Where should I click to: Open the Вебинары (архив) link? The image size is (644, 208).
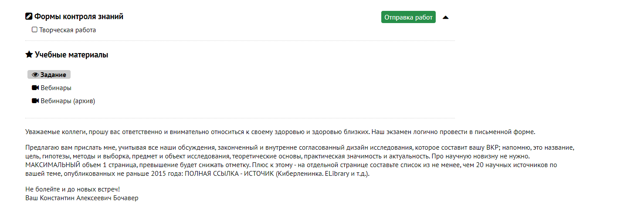(x=68, y=101)
